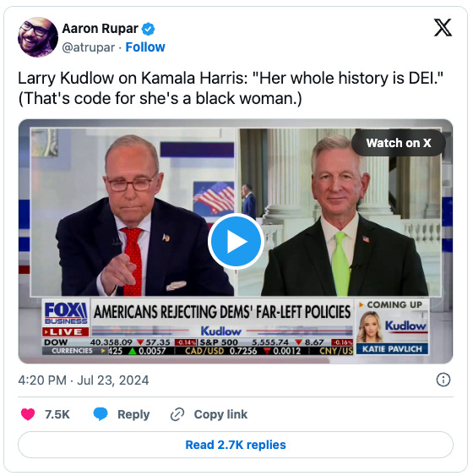Open the Aaron Rupar display name
Viewport: 473px width, 476px height.
pos(100,29)
